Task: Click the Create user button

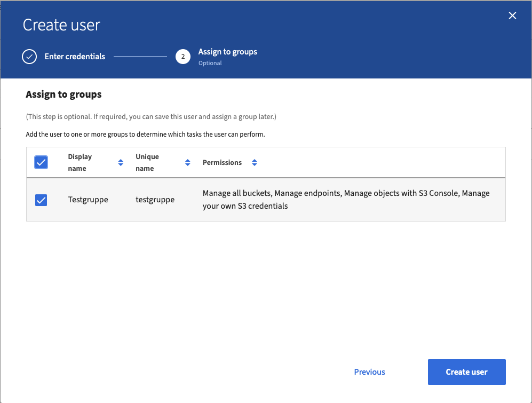Action: click(x=466, y=372)
